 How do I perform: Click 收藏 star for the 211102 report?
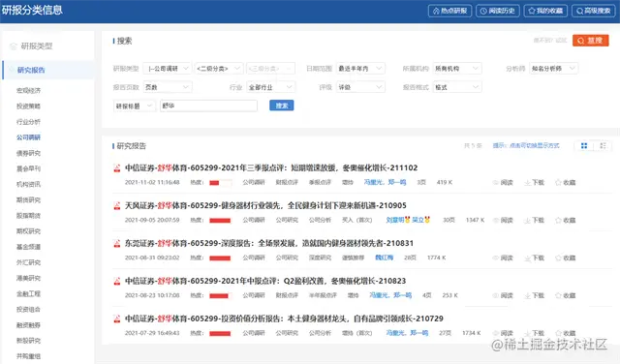click(x=566, y=182)
